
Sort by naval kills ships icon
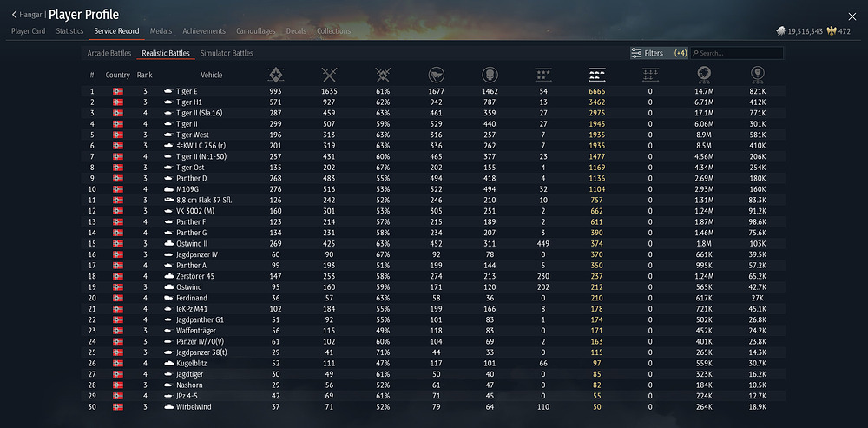tap(650, 75)
